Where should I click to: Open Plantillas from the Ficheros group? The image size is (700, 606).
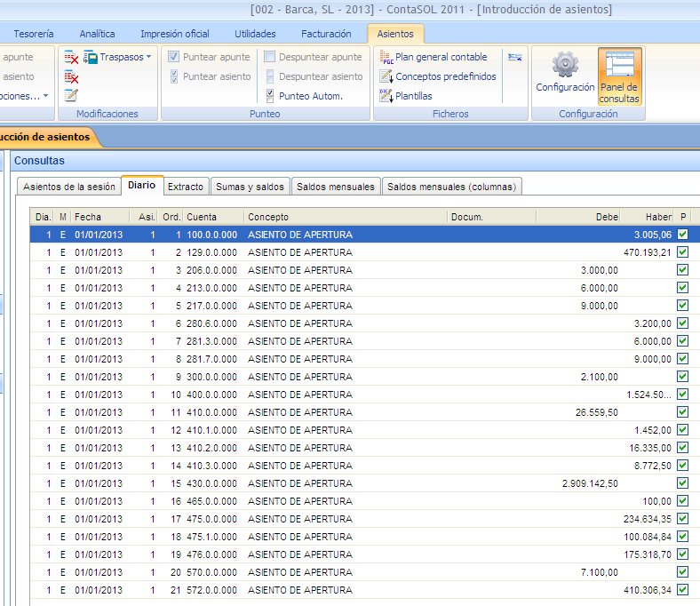tap(413, 96)
